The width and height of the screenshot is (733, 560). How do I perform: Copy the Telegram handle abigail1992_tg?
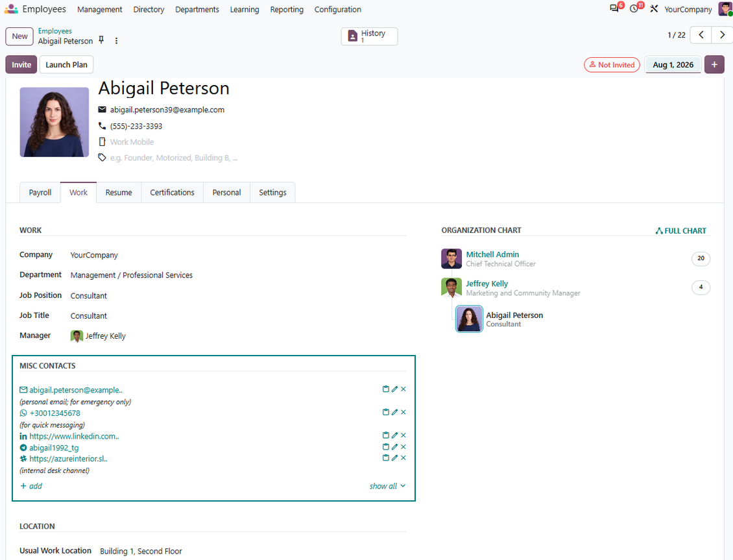pyautogui.click(x=386, y=446)
